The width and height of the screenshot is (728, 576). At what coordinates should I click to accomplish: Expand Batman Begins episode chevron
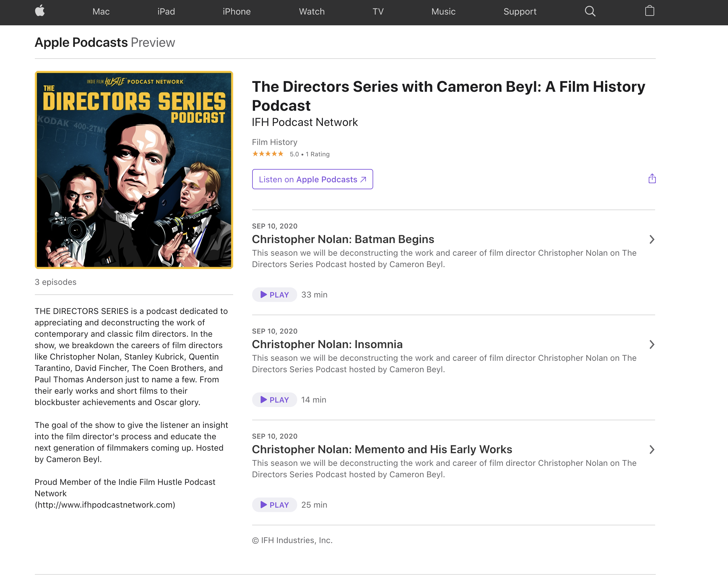point(652,240)
